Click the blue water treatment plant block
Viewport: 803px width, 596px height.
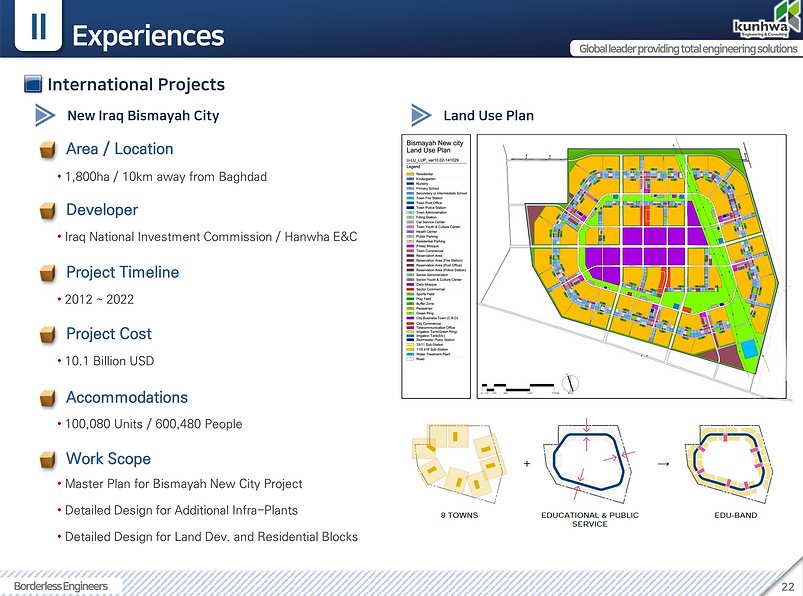[x=749, y=349]
